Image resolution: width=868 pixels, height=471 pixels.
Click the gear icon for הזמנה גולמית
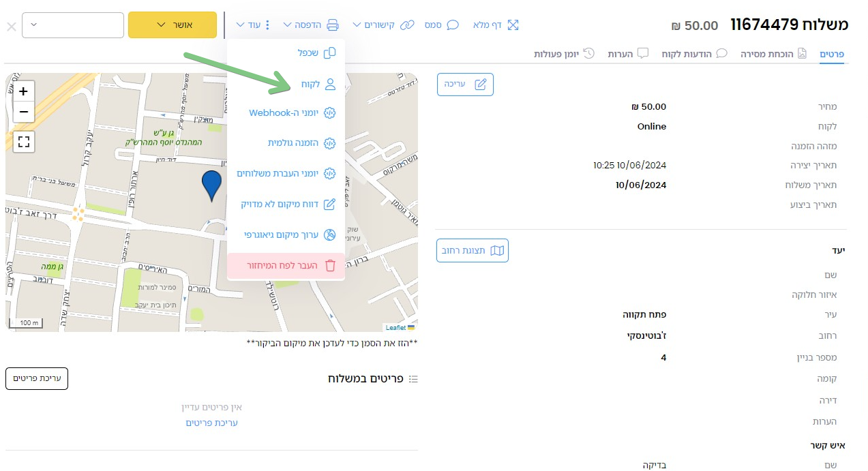click(x=330, y=143)
